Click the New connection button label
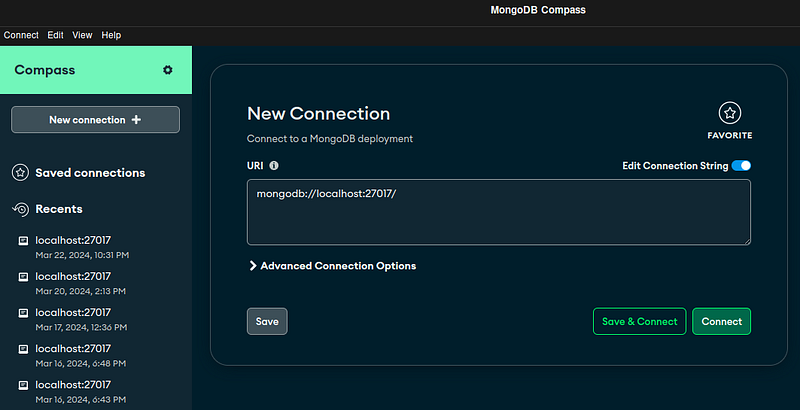Viewport: 800px width, 410px height. pos(87,120)
